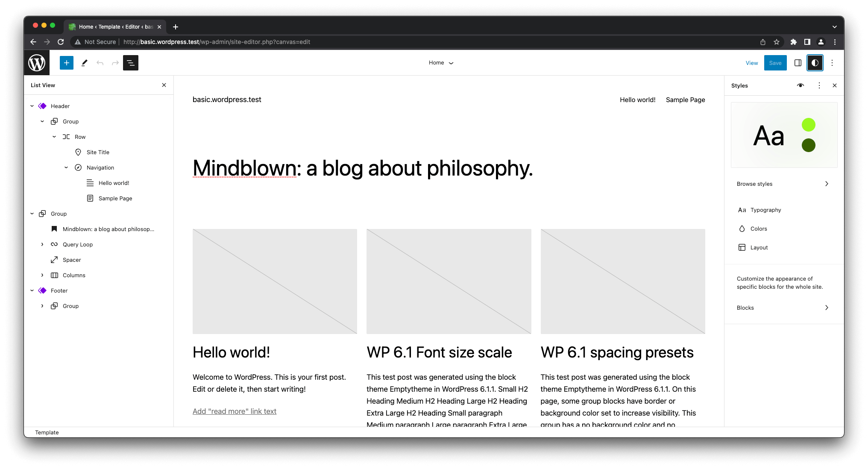Collapse the Header tree item
This screenshot has height=469, width=868.
click(32, 106)
